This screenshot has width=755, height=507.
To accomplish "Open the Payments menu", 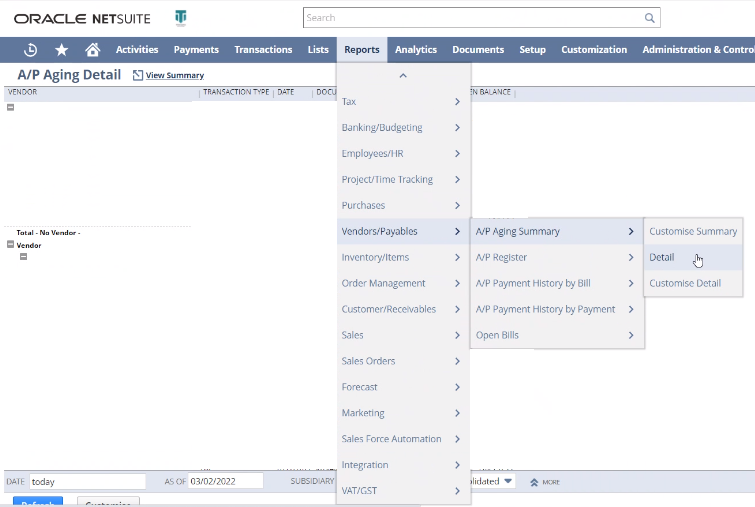I will point(196,50).
